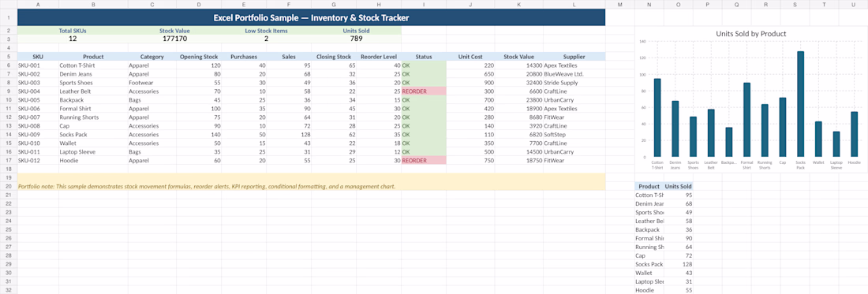Select the Stride Supply supplier cell
868x294 pixels.
click(x=574, y=82)
